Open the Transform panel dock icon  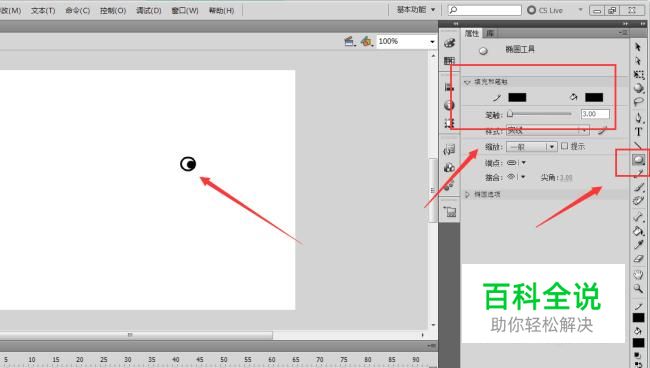[449, 123]
